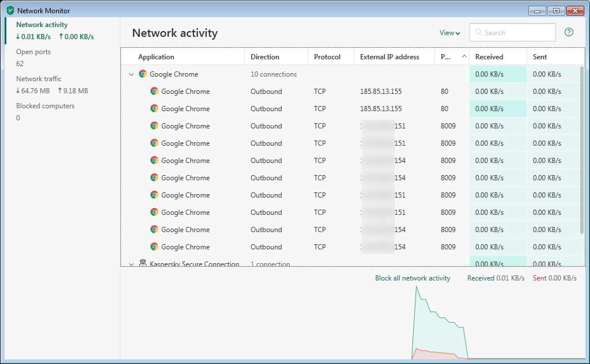Click the 'Sent 0.00 KB/s' graph legend
This screenshot has width=590, height=364.
click(555, 278)
